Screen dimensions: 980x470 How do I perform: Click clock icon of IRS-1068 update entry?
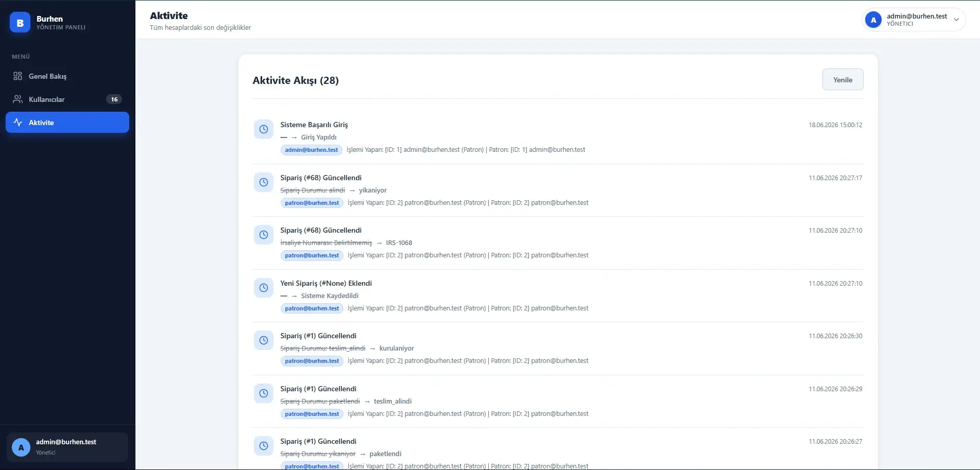coord(264,235)
